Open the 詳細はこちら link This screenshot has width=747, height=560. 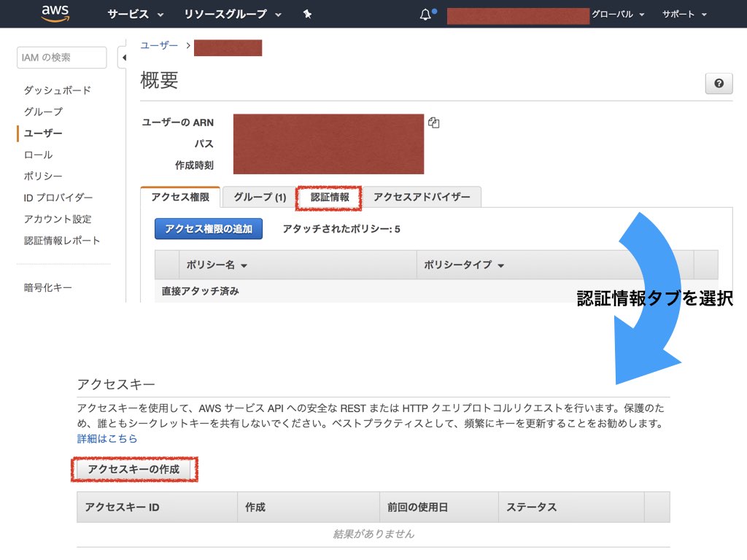click(x=107, y=438)
